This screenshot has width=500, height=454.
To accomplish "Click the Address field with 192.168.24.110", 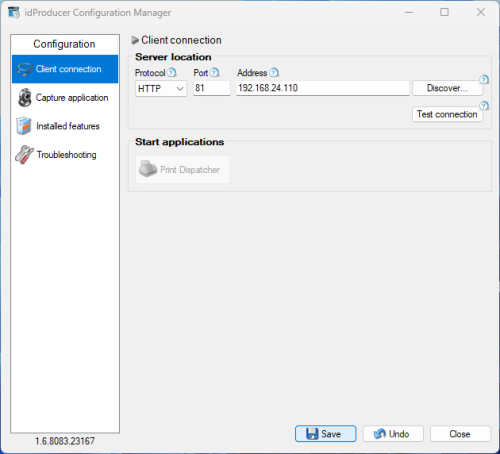I will click(x=323, y=88).
